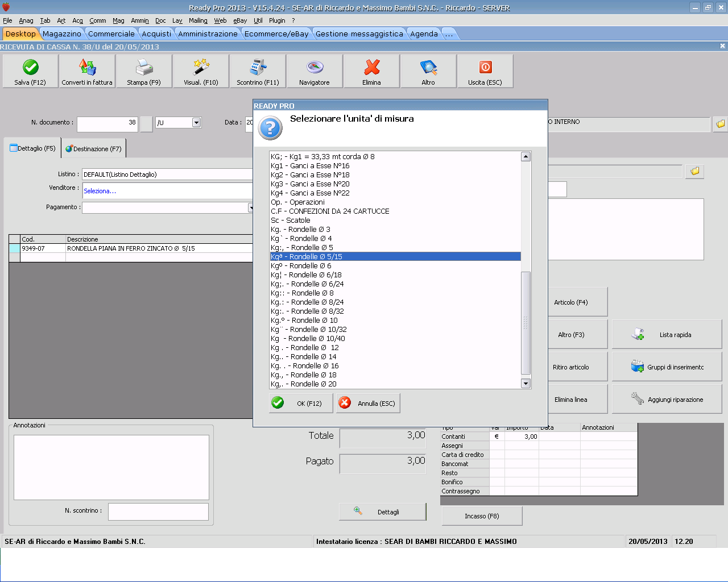Select 'Rondelle Ø 5/15' highlighted row
The image size is (728, 582).
click(x=395, y=257)
